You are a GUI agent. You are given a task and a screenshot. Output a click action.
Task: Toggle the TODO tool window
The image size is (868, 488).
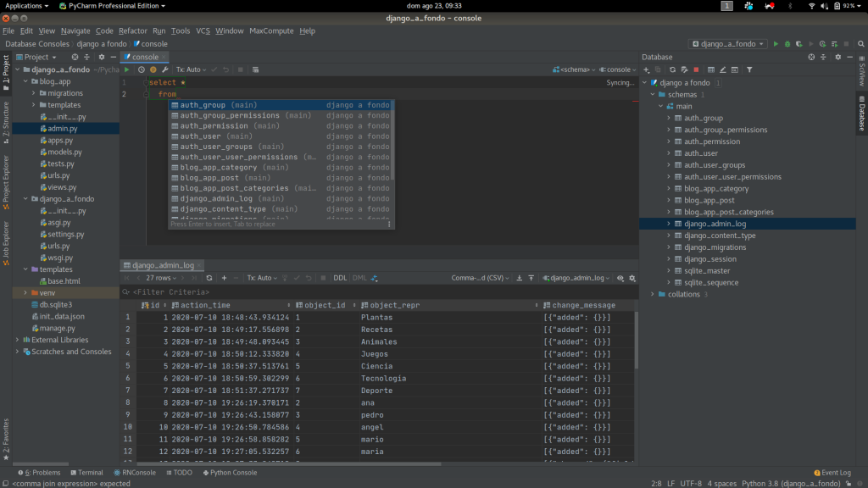coord(180,473)
